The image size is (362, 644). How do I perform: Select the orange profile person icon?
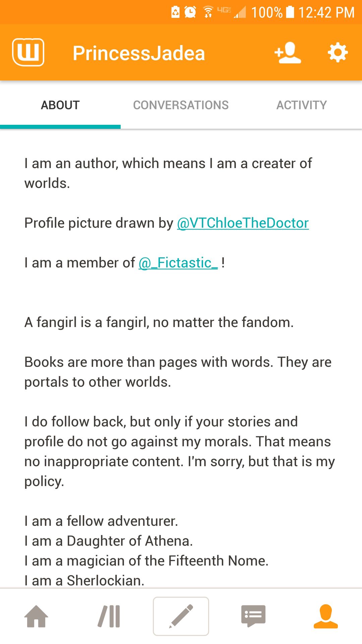(x=326, y=616)
